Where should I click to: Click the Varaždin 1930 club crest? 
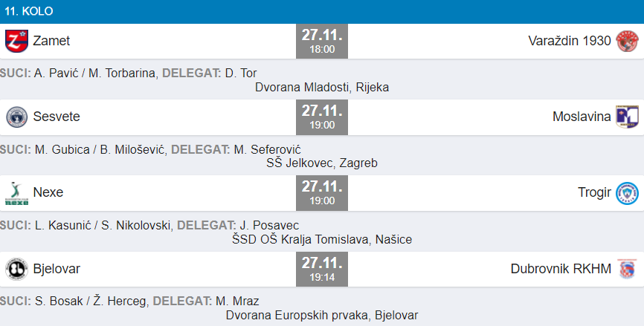point(626,41)
